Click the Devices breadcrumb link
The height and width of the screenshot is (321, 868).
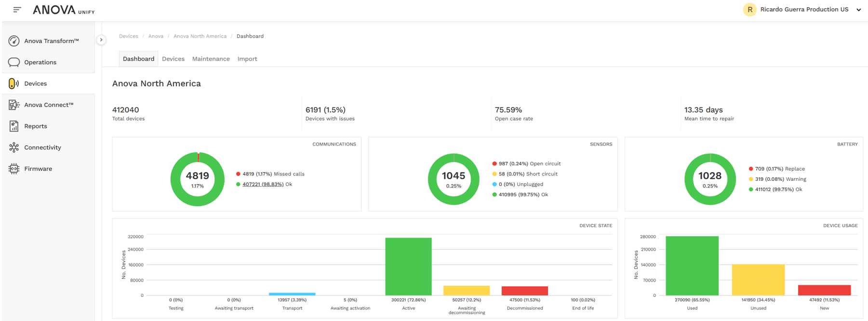129,36
